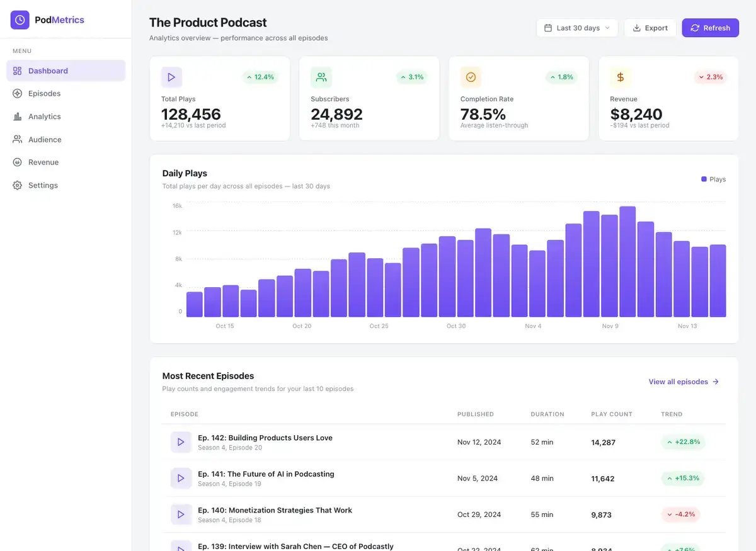Viewport: 756px width, 551px height.
Task: Click the -4.2% trend badge
Action: (680, 514)
